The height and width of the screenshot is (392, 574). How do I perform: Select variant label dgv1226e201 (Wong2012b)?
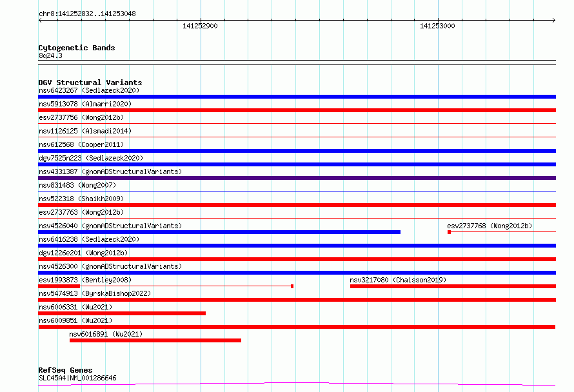[x=83, y=253]
